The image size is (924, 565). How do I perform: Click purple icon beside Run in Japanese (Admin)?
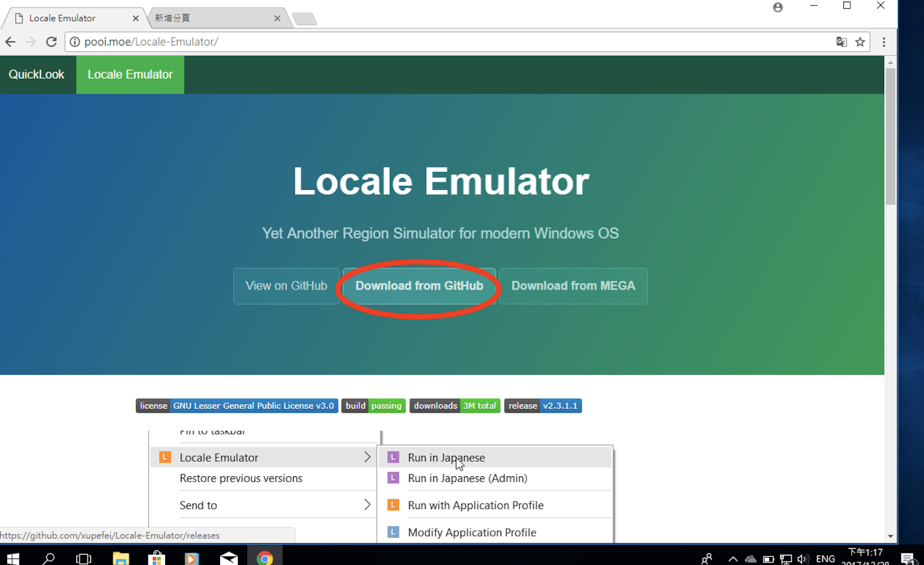pyautogui.click(x=393, y=478)
